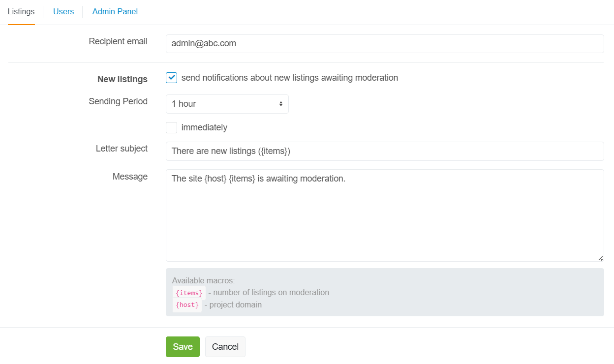This screenshot has height=364, width=614.
Task: Click the "Sending Period" label
Action: point(118,101)
